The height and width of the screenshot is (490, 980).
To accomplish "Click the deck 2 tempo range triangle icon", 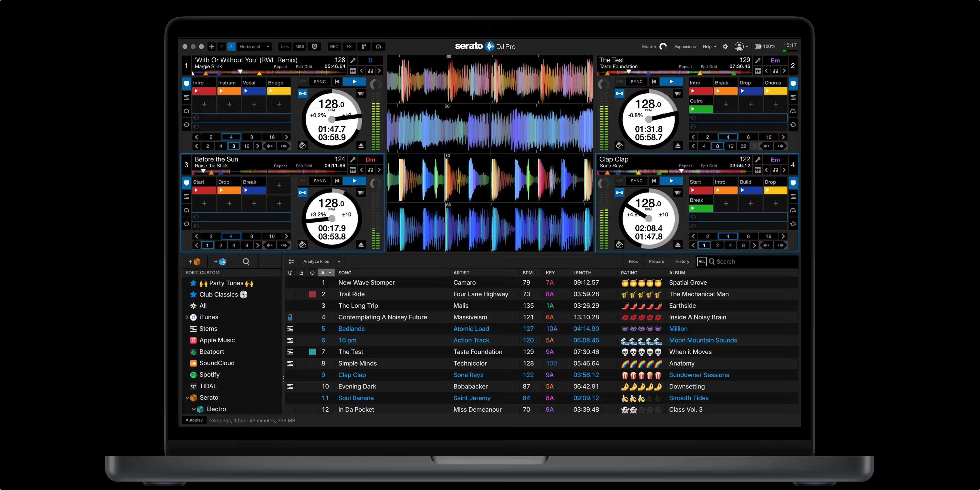I will 678,94.
